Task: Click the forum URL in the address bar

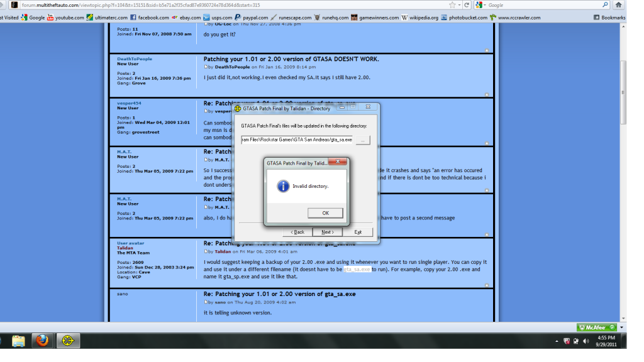Action: [x=141, y=5]
